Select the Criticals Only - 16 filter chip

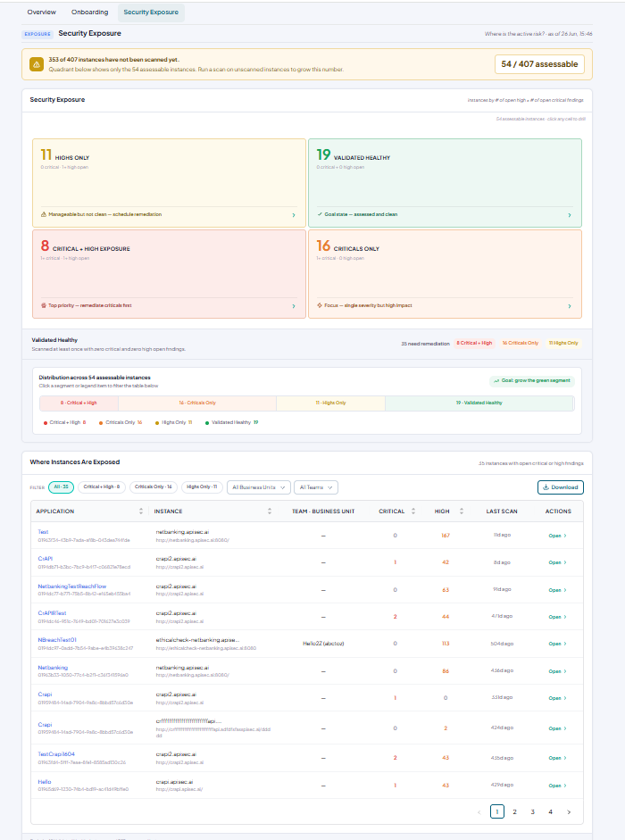[154, 487]
